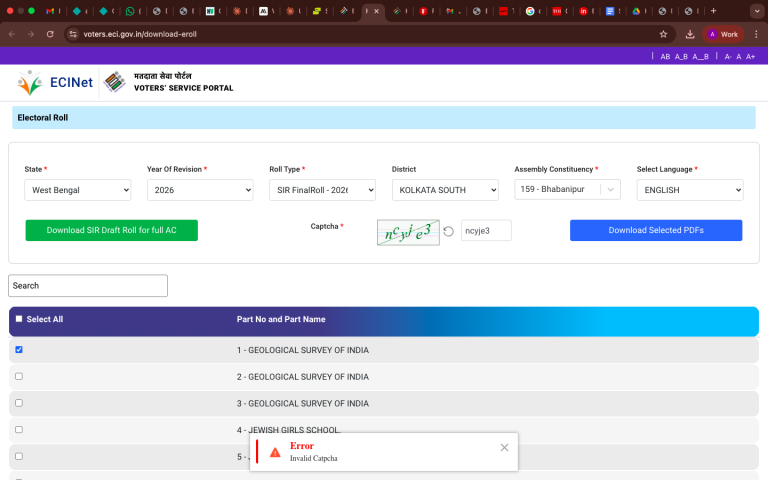Viewport: 768px width, 480px height.
Task: Reload the page in browser toolbar
Action: (50, 33)
